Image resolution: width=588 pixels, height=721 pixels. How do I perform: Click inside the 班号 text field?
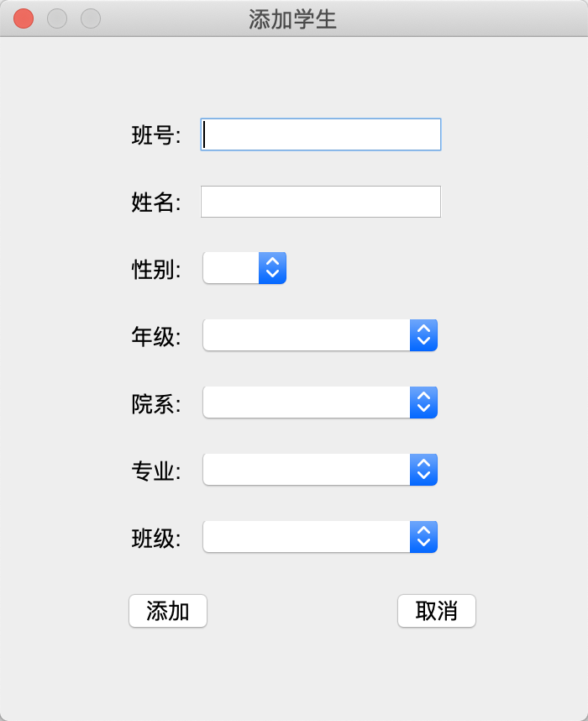pos(319,134)
